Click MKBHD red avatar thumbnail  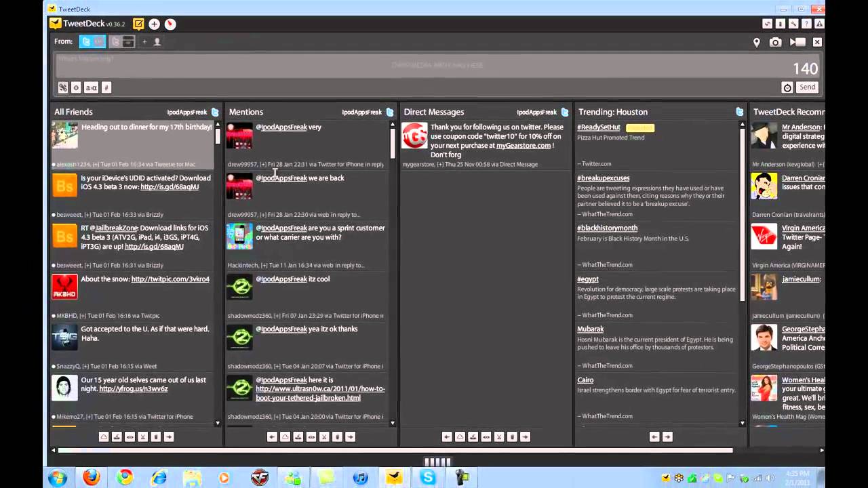64,287
